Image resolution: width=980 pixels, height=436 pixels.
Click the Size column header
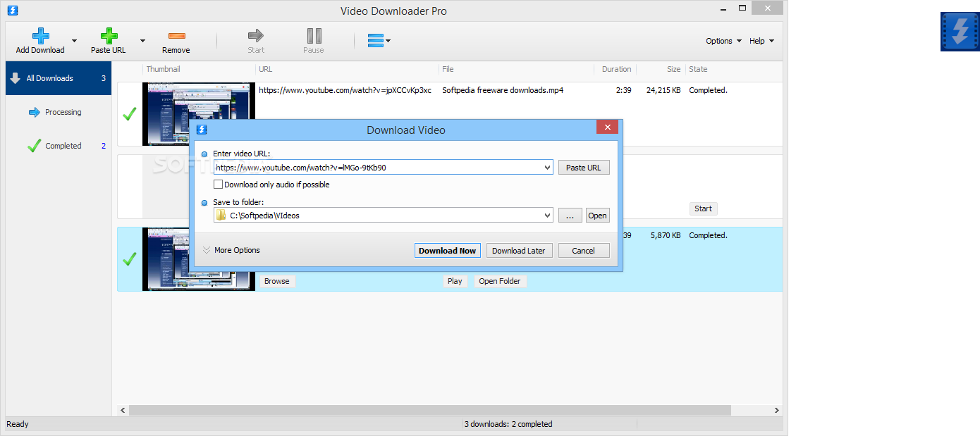tap(661, 69)
